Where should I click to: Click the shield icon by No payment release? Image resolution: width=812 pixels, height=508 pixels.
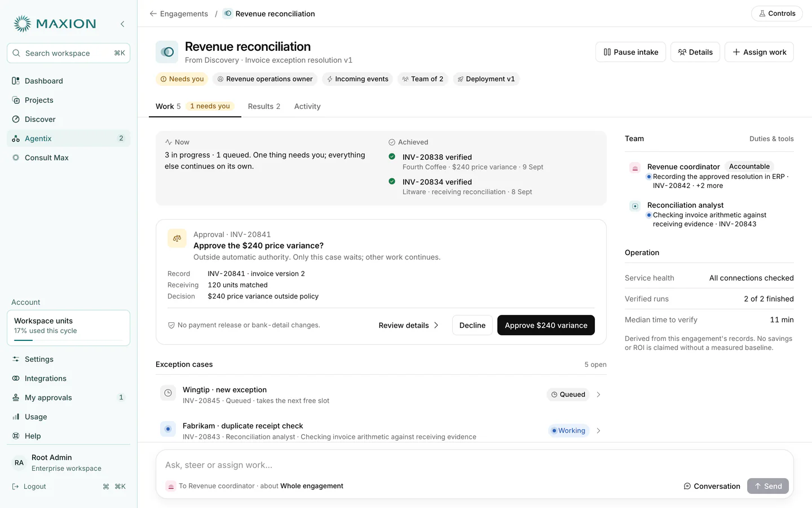pyautogui.click(x=171, y=325)
